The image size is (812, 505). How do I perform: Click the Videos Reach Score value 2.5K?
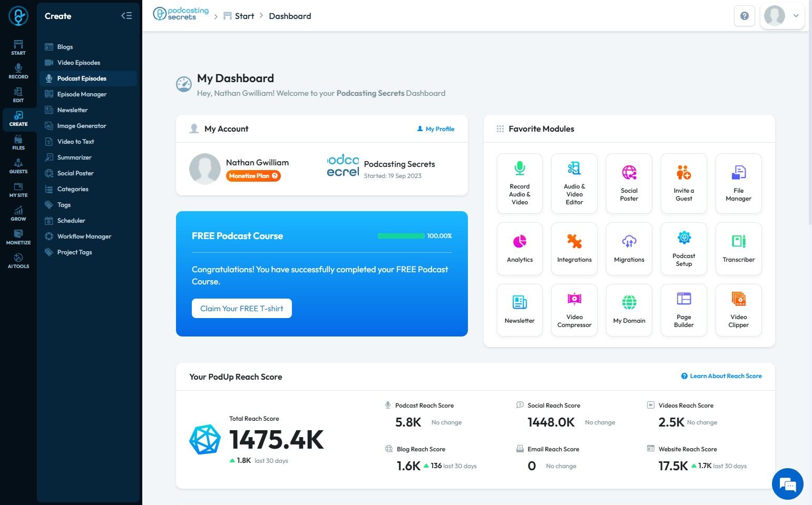[x=671, y=422]
